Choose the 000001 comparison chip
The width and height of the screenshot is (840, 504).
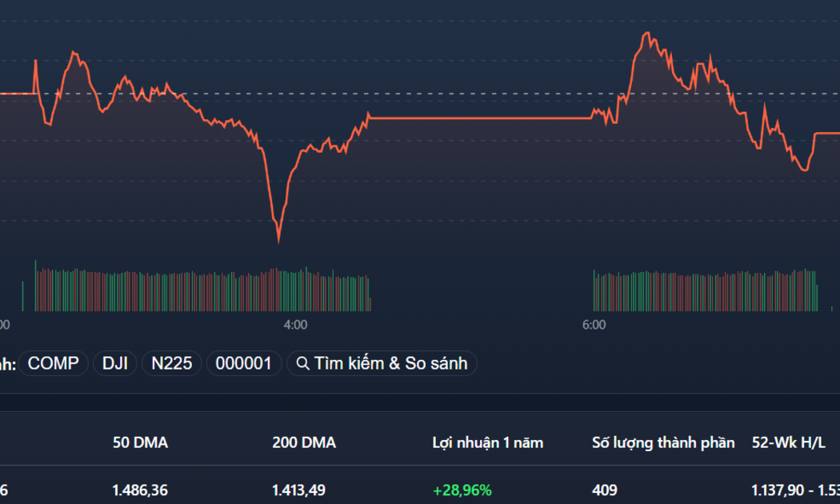[x=243, y=363]
